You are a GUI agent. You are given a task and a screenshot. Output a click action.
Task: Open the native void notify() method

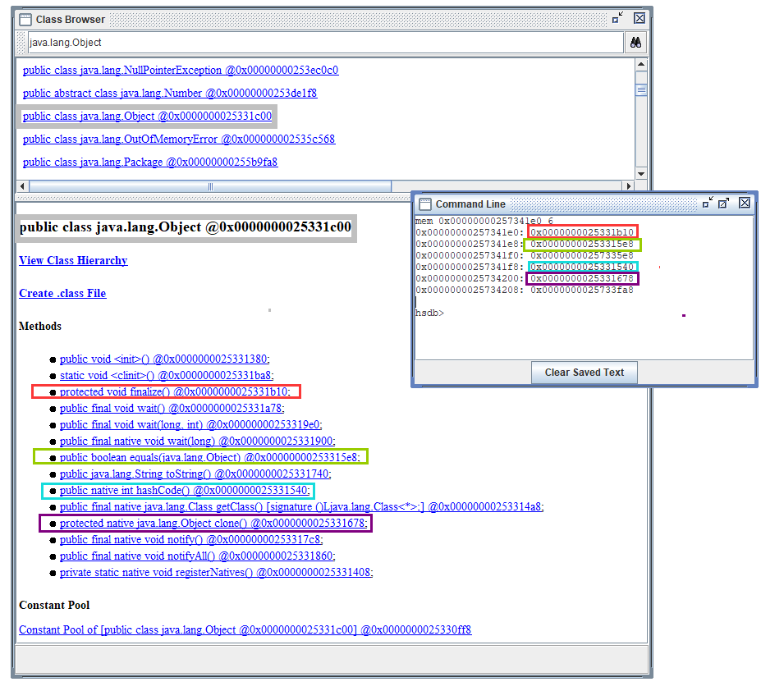click(x=191, y=540)
